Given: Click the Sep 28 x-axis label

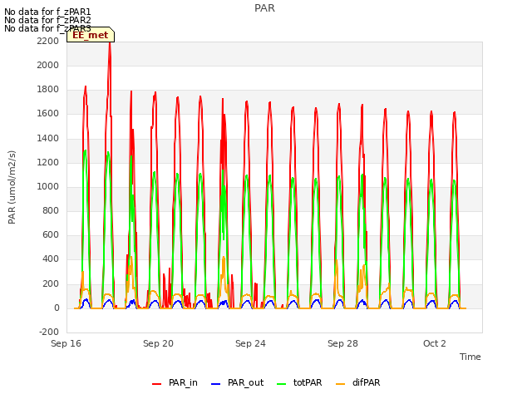Looking at the screenshot, I should [x=342, y=343].
